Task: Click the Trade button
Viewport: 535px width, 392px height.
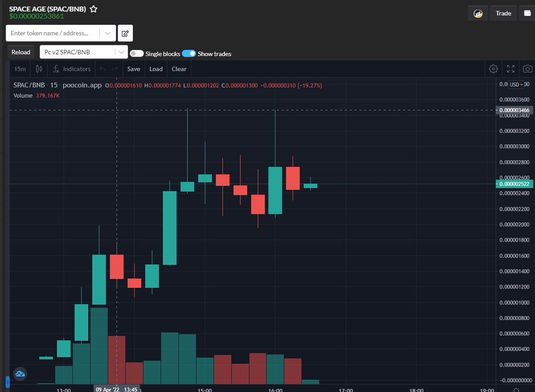Action: click(503, 13)
